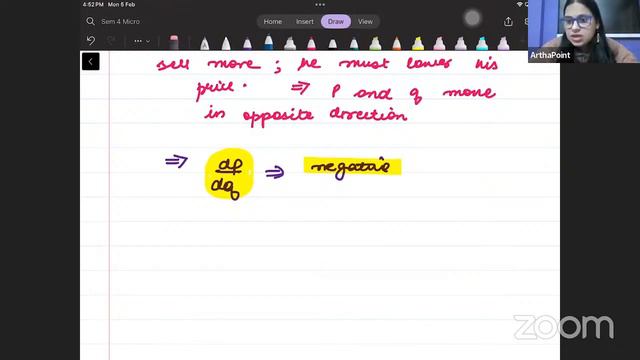This screenshot has width=640, height=360.
Task: Open the three-dot multitasking menu at top
Action: coord(320,5)
